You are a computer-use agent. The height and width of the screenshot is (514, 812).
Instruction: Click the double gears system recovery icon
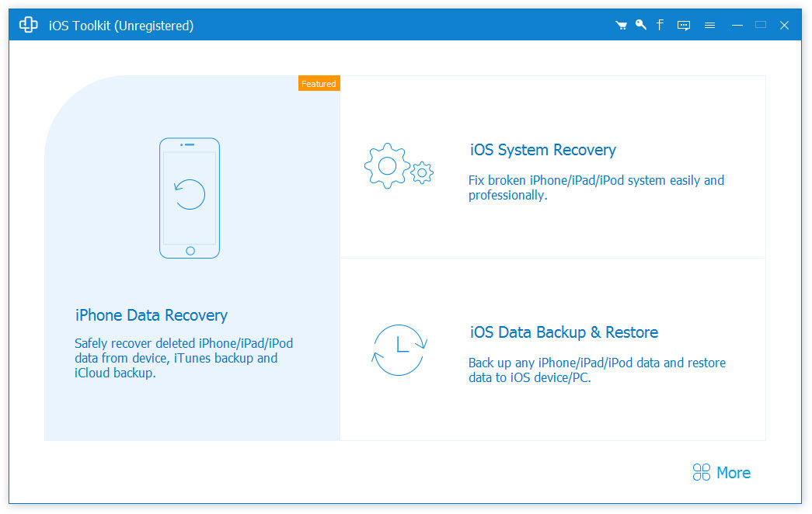[x=398, y=166]
